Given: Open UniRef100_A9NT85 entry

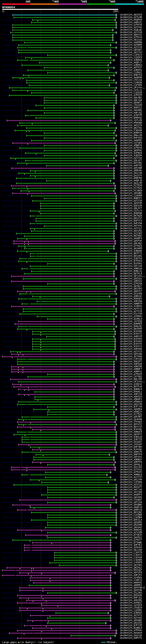Looking at the screenshot, I should pos(131,367).
